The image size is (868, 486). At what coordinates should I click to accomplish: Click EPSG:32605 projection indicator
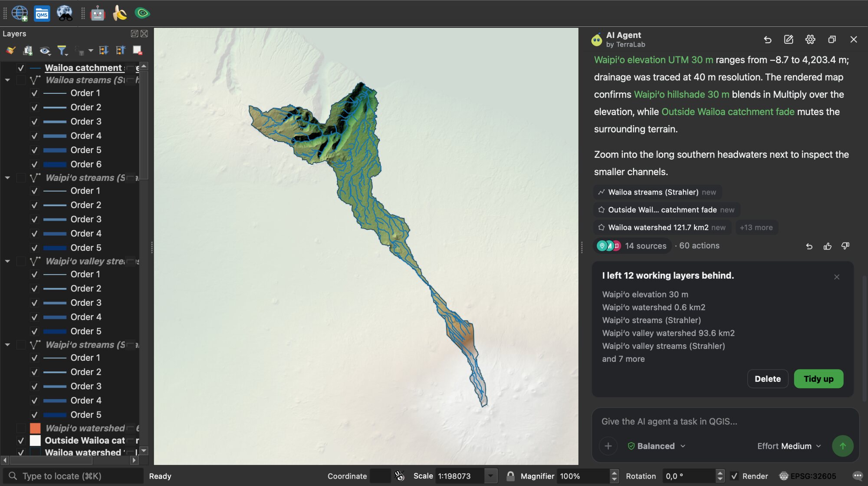coord(807,476)
